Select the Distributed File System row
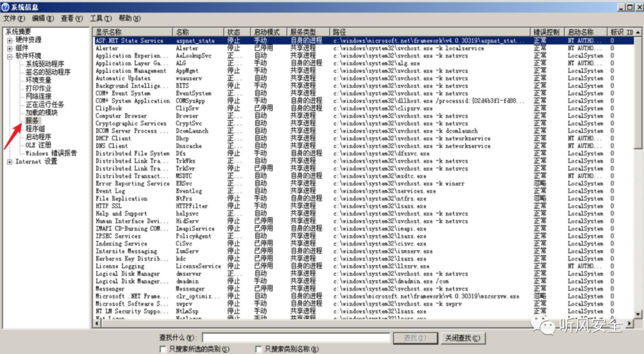 [364, 153]
